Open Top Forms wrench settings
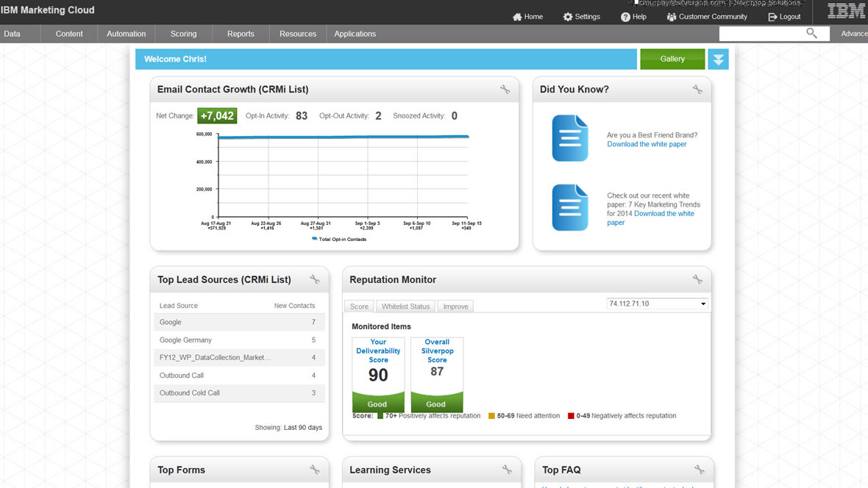The width and height of the screenshot is (868, 488). click(314, 470)
